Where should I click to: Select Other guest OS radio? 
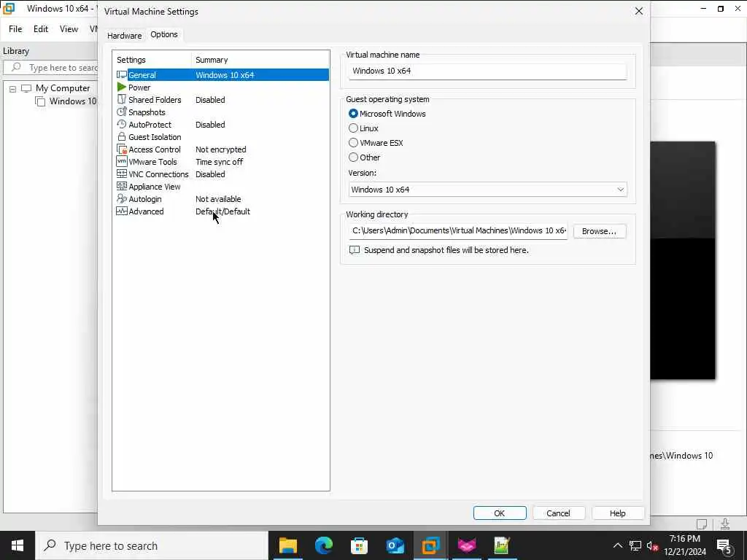[x=353, y=157]
